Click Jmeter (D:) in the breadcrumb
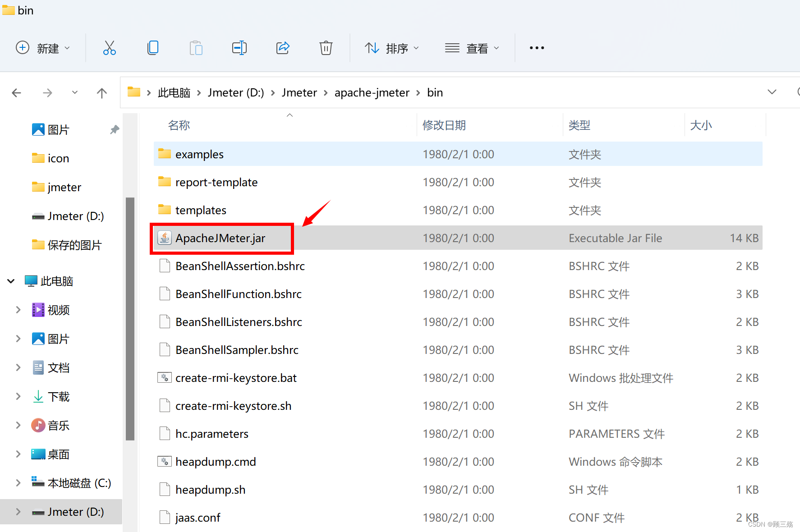 [x=236, y=92]
